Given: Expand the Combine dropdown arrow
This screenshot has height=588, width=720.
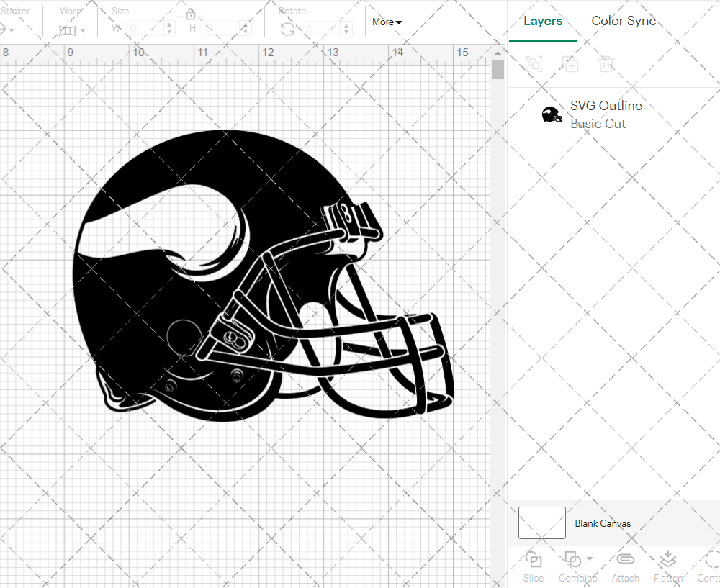Looking at the screenshot, I should pyautogui.click(x=590, y=559).
